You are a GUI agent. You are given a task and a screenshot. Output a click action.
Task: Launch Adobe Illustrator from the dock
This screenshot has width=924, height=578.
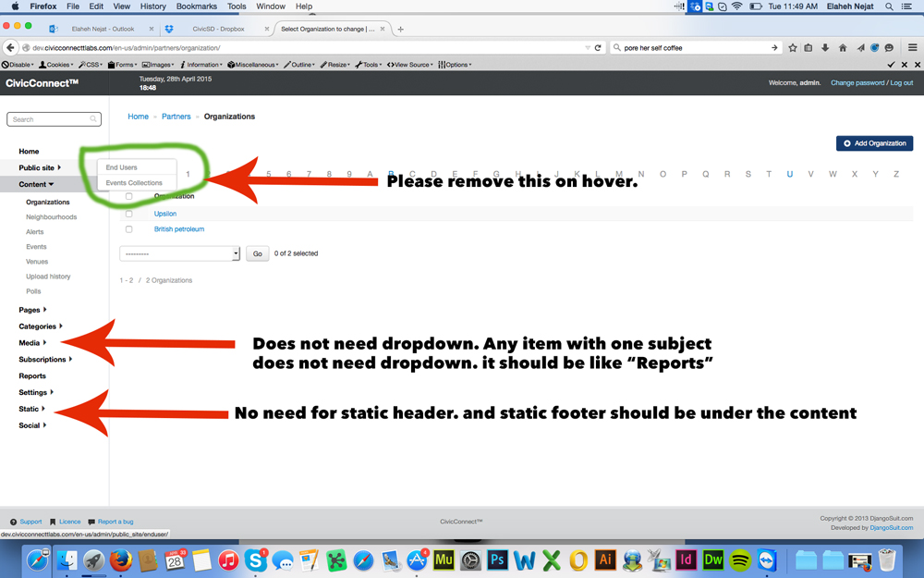coord(605,560)
